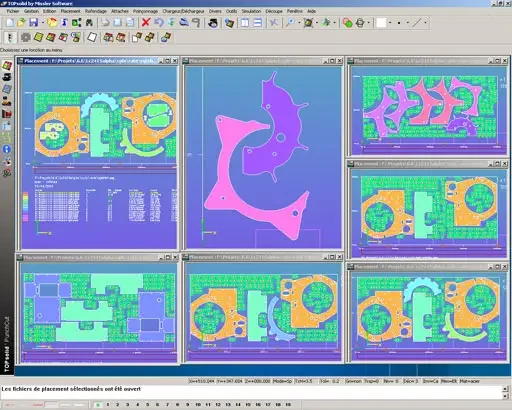Viewport: 512px width, 410px height.
Task: Click the paste clipboard icon in top toolbar
Action: click(130, 23)
